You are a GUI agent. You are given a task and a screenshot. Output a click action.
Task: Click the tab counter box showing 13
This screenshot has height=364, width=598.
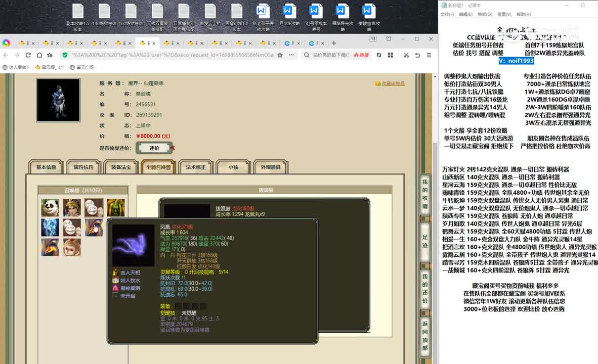coord(373,39)
